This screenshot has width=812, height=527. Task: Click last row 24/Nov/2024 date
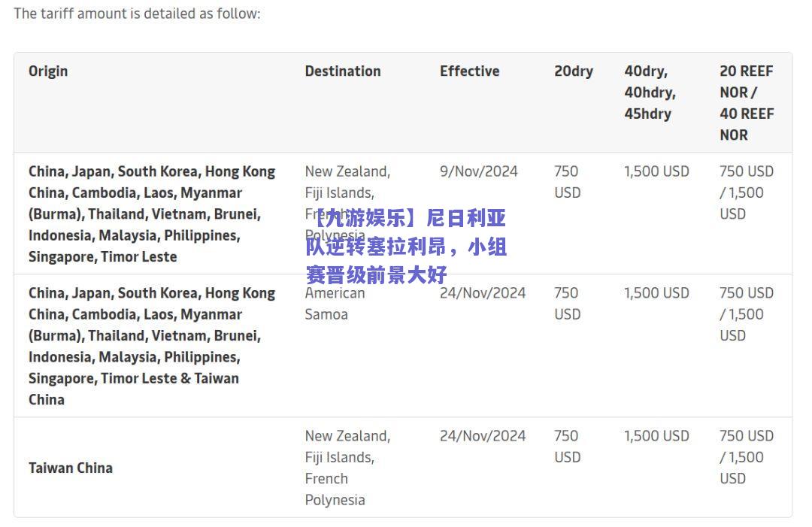482,436
